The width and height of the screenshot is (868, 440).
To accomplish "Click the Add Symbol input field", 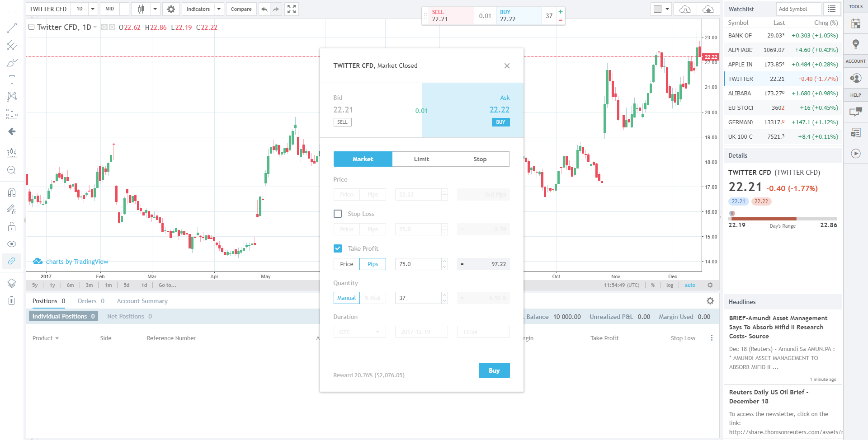I will pos(798,9).
